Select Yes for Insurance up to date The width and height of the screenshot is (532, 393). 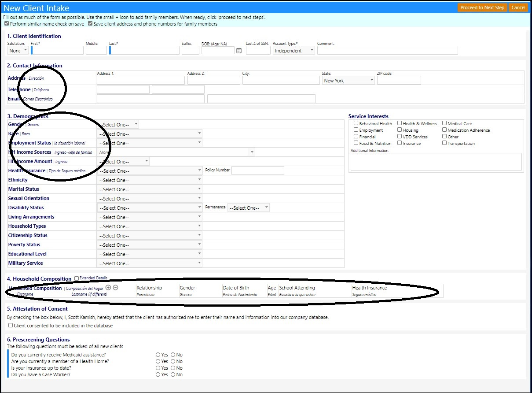pos(158,368)
